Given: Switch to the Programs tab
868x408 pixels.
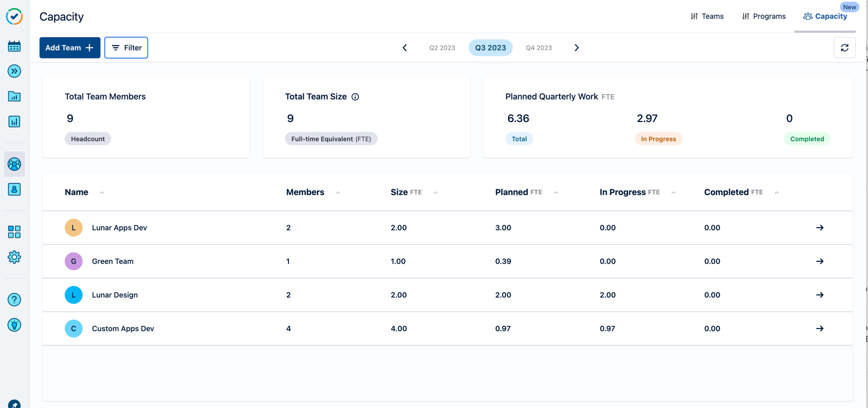Looking at the screenshot, I should tap(763, 16).
